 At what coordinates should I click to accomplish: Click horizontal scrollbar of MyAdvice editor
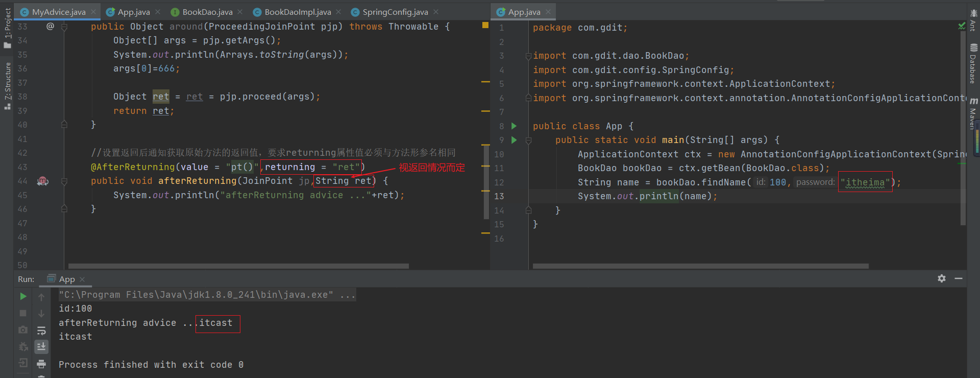pos(238,266)
